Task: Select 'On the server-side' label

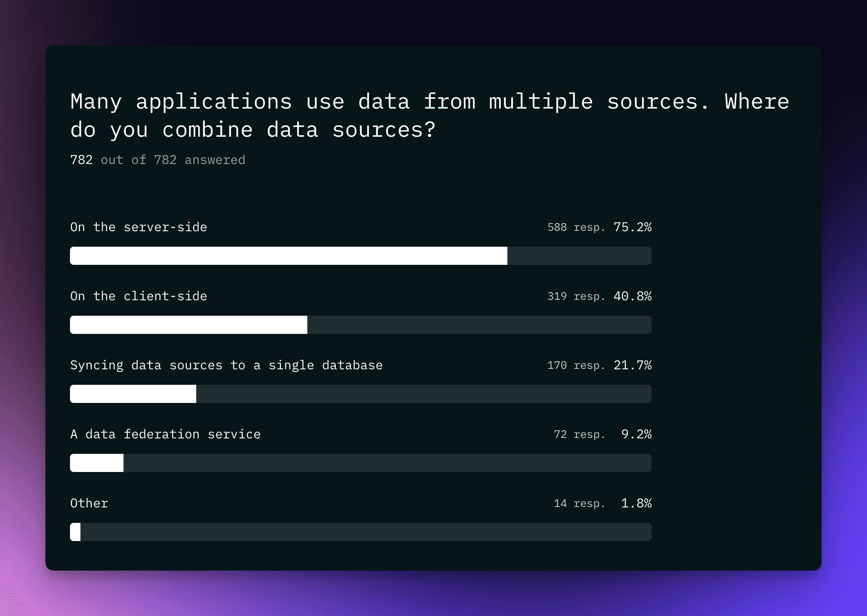Action: (x=139, y=227)
